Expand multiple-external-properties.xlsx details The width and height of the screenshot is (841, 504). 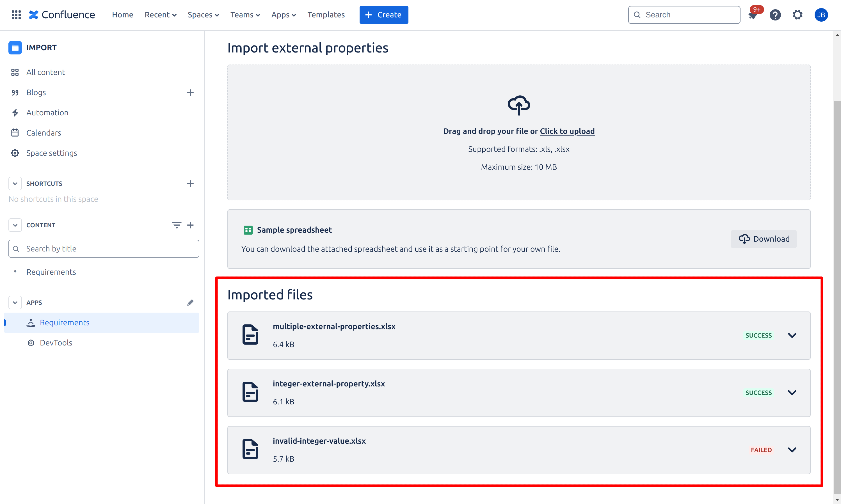tap(792, 336)
